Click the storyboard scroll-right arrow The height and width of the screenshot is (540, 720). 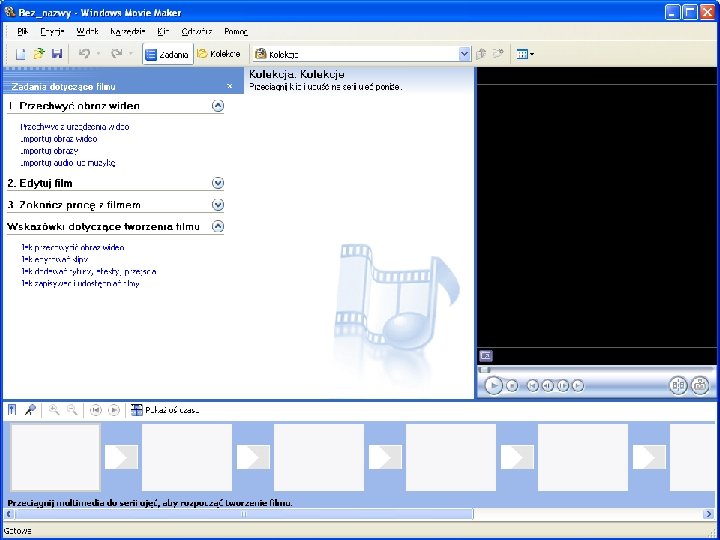point(709,514)
